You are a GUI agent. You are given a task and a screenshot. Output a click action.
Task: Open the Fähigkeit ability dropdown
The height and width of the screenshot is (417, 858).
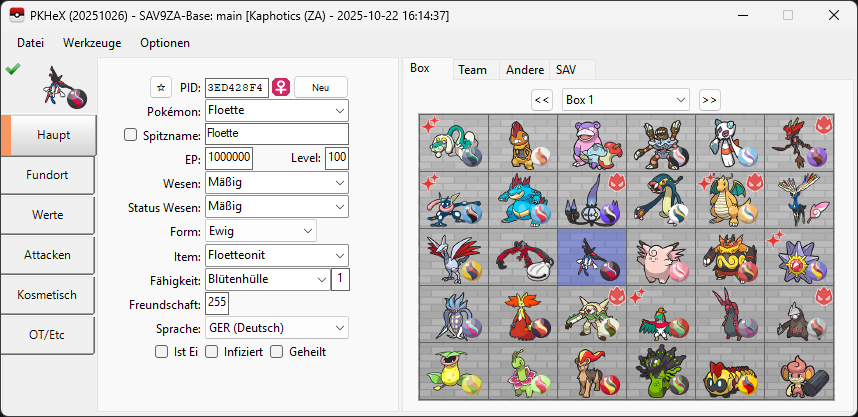[x=268, y=279]
